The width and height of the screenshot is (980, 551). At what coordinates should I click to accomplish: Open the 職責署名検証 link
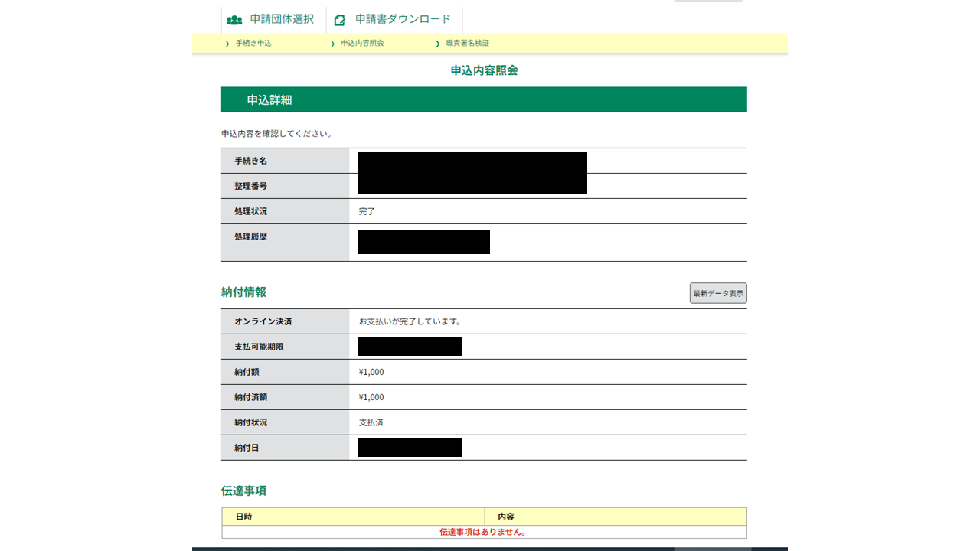pyautogui.click(x=467, y=44)
